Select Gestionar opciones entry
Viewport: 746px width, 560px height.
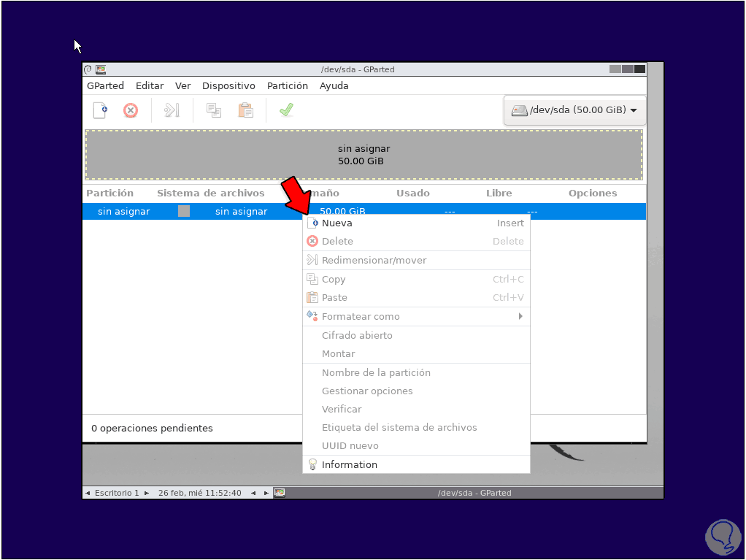pos(416,391)
